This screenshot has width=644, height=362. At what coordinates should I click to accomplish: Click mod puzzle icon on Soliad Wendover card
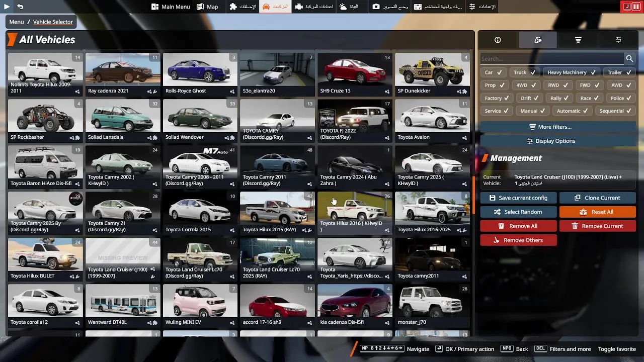click(x=232, y=138)
